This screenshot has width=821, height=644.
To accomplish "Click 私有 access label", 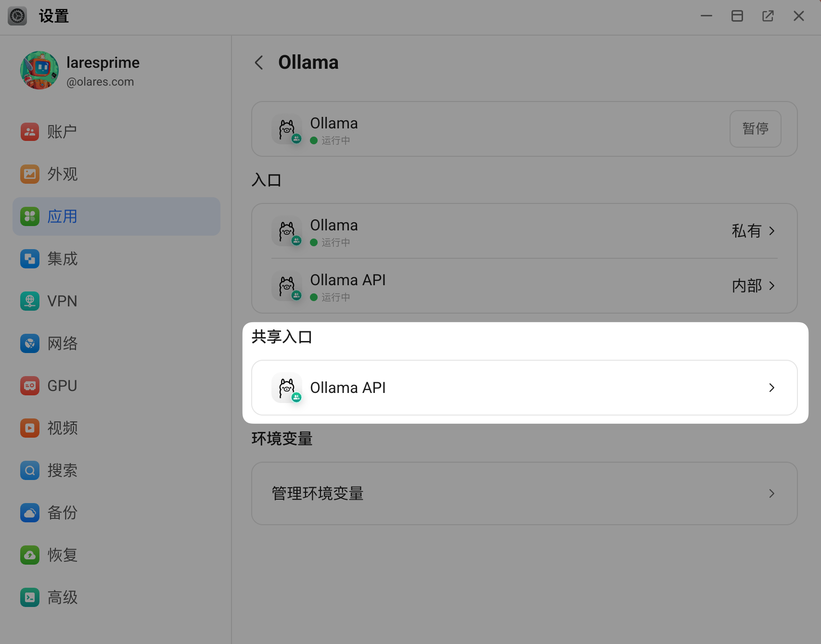I will pyautogui.click(x=746, y=231).
